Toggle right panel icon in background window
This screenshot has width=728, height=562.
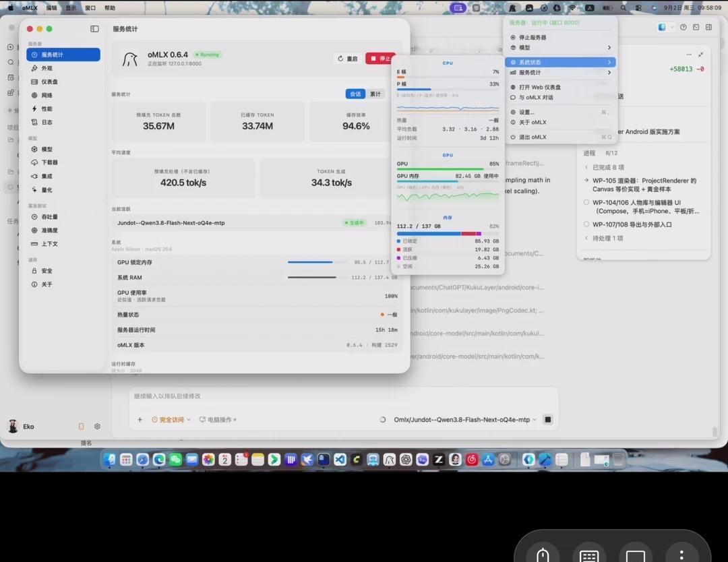tap(708, 28)
